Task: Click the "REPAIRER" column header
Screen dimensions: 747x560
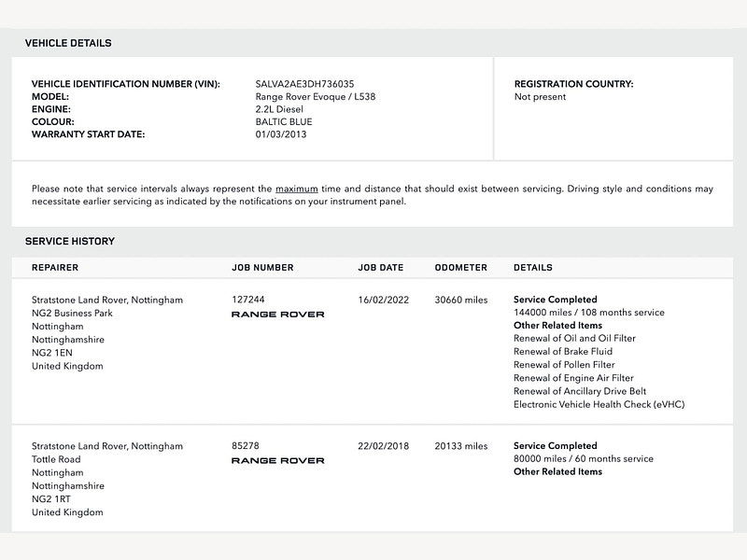Action: click(55, 268)
